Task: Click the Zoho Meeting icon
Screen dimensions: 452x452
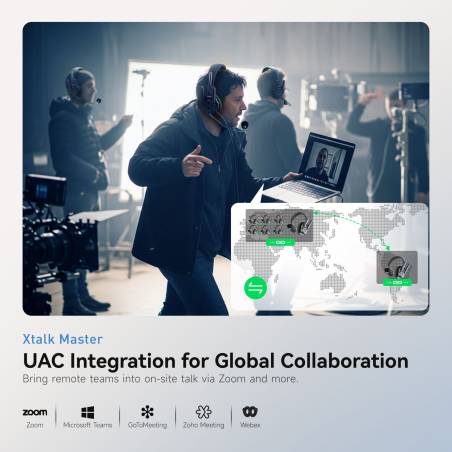Action: [x=204, y=412]
